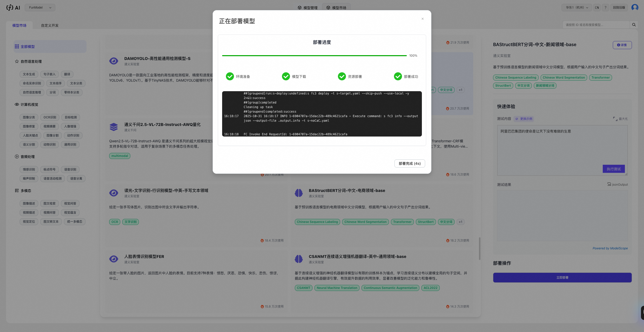Close the deployment dialog with X
644x332 pixels.
pyautogui.click(x=423, y=19)
